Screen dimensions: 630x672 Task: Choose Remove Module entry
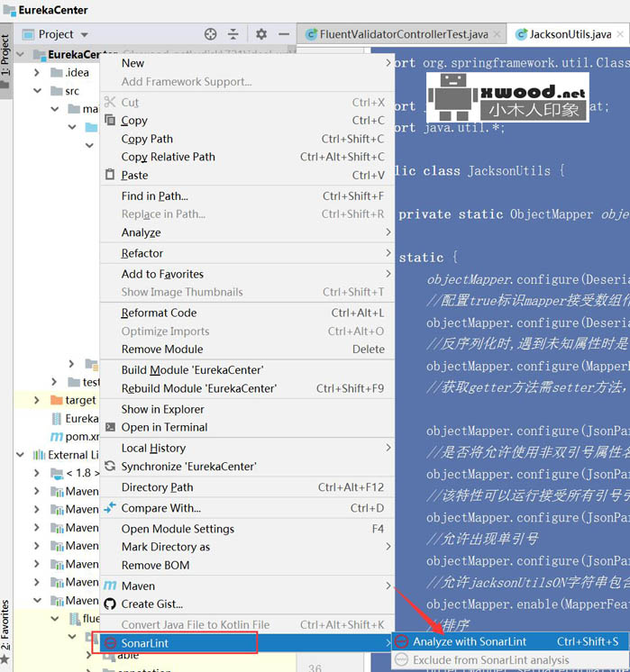click(247, 350)
